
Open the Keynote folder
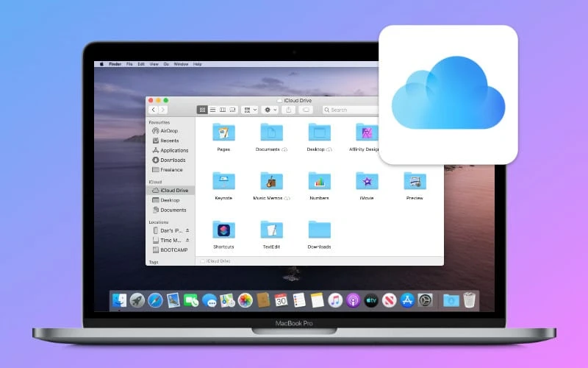pos(223,181)
